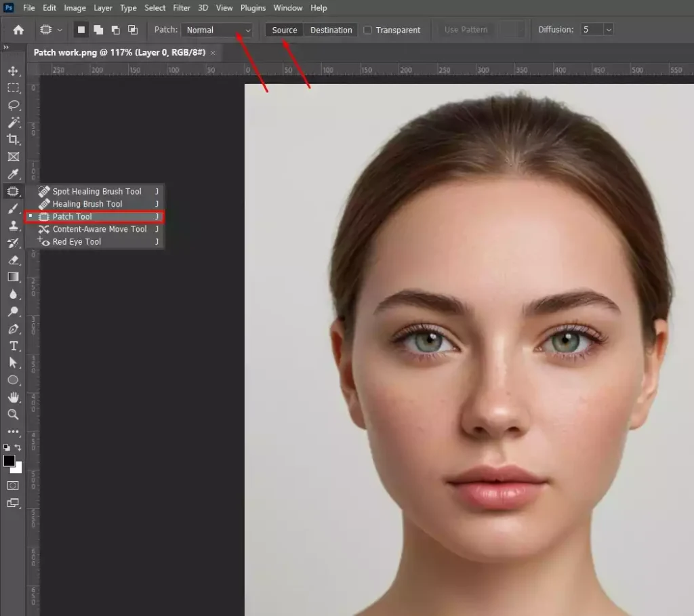Select the Zoom tool
The height and width of the screenshot is (616, 694).
click(x=14, y=415)
